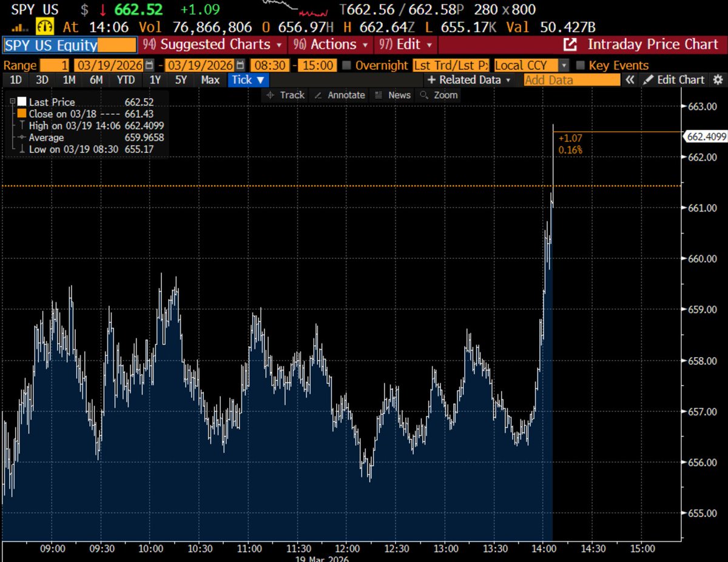The height and width of the screenshot is (562, 728).
Task: Select the 3D period tab
Action: (x=42, y=79)
